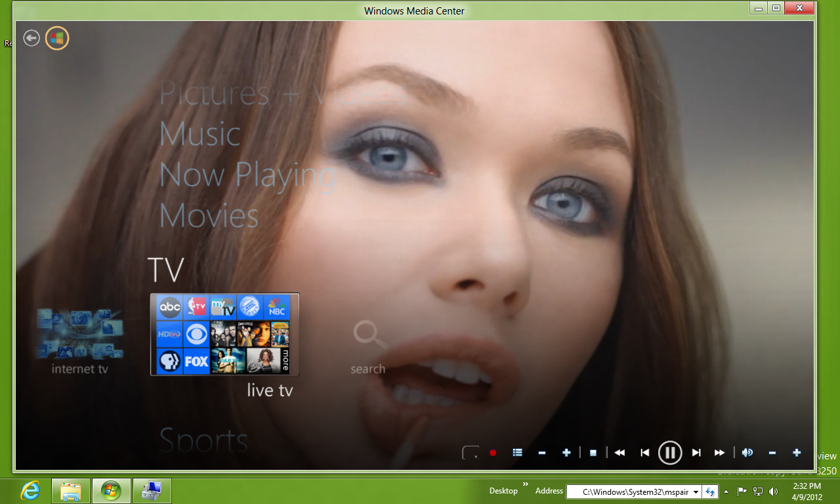The image size is (840, 504).
Task: Open the live tv channel tile
Action: point(224,335)
